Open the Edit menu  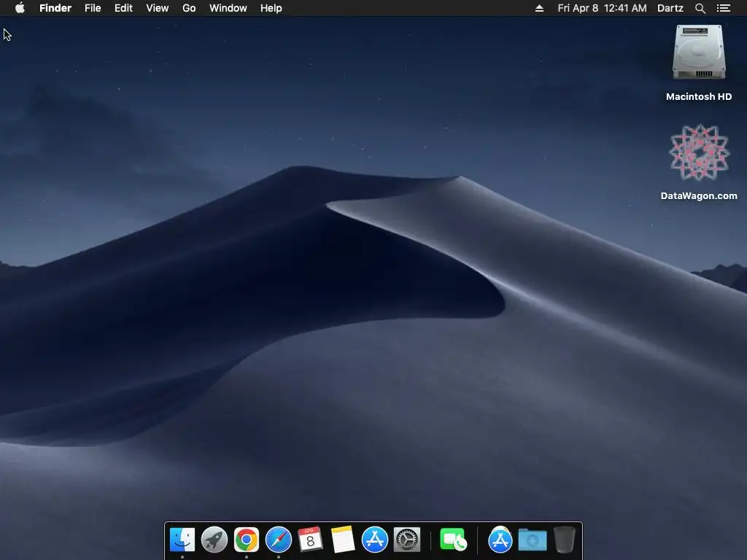123,8
